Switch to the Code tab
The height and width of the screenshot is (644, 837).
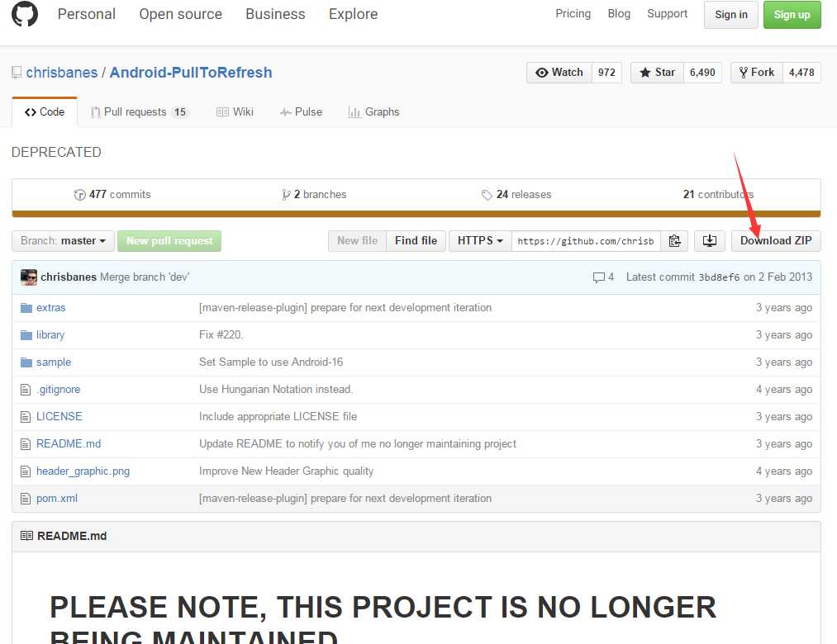45,112
